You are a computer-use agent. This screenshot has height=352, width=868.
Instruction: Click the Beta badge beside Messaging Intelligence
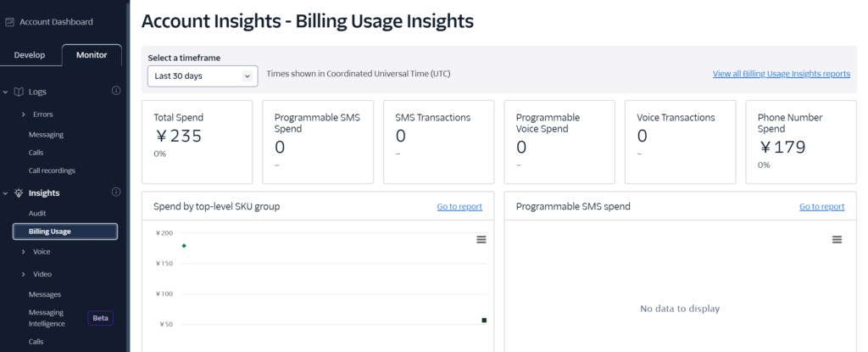pos(100,318)
